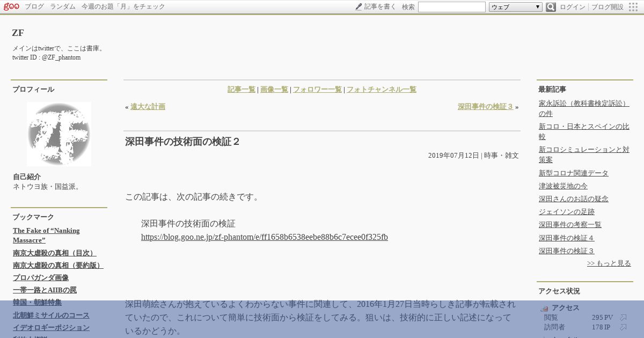The height and width of the screenshot is (338, 644).
Task: Open bookmark 韓国・朝鮮特集
Action: 37,303
